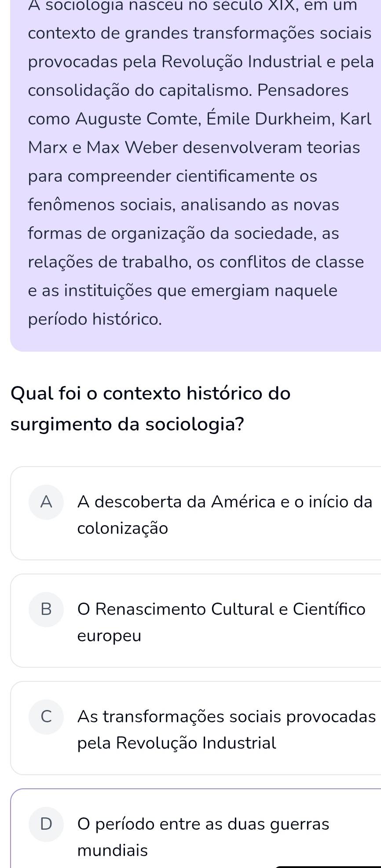This screenshot has height=868, width=381.
Task: Click the question 'Qual foi o contexto histórico'
Action: tap(150, 393)
